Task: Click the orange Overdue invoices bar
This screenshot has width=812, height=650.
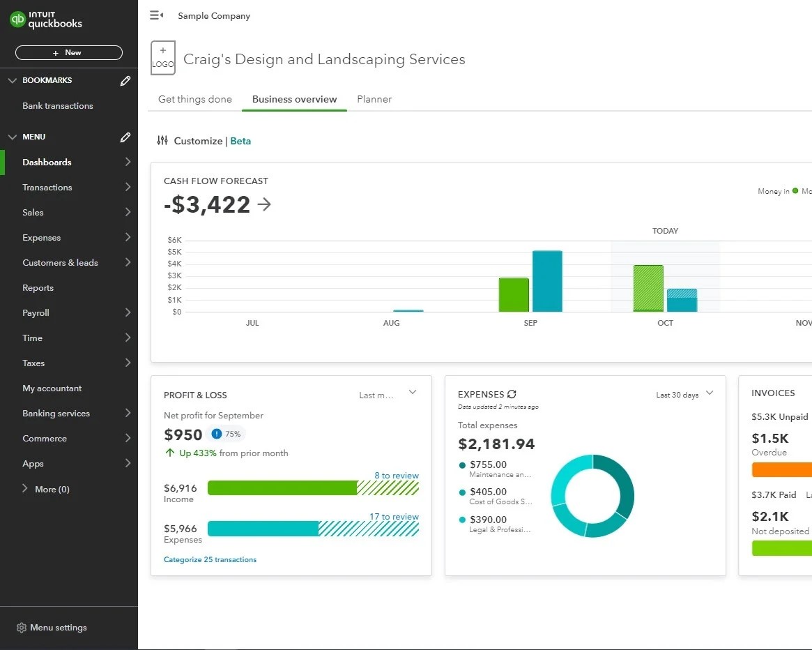Action: [x=781, y=470]
